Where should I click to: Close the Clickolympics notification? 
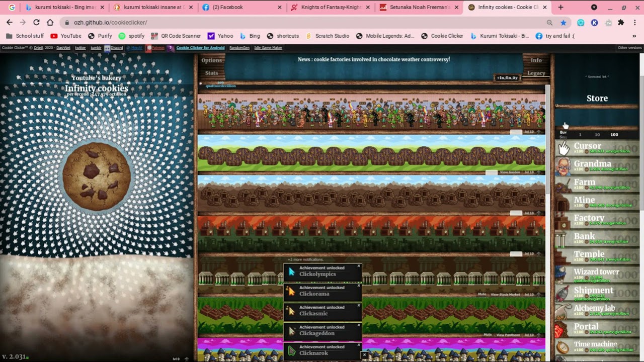point(359,266)
